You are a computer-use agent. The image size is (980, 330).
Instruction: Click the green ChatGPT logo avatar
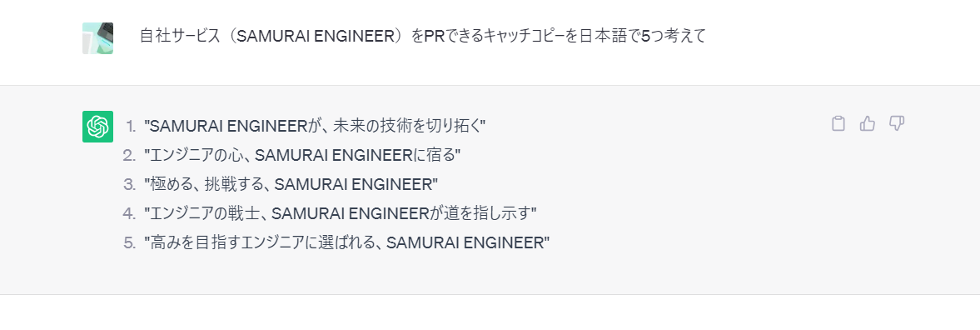[x=97, y=127]
